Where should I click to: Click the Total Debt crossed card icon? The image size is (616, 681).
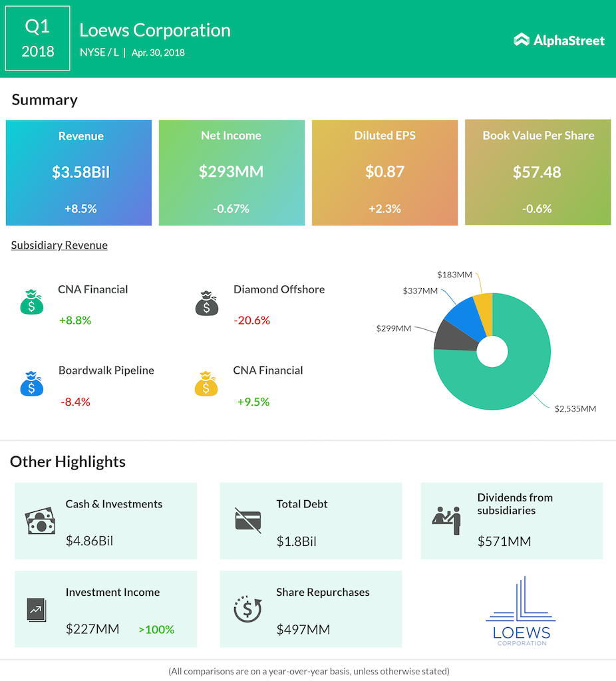248,520
